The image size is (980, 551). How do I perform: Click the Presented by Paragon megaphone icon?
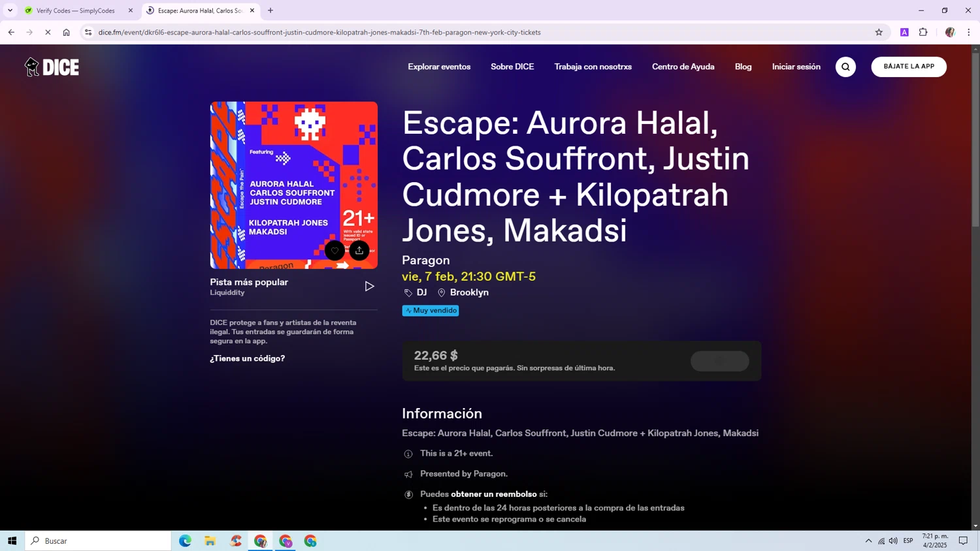pos(408,475)
